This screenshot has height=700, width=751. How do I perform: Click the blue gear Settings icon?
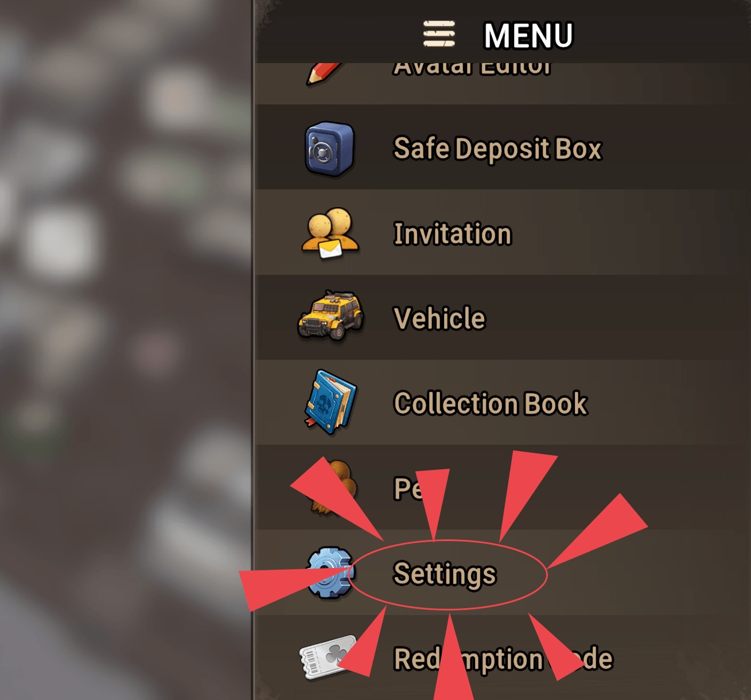pyautogui.click(x=329, y=573)
